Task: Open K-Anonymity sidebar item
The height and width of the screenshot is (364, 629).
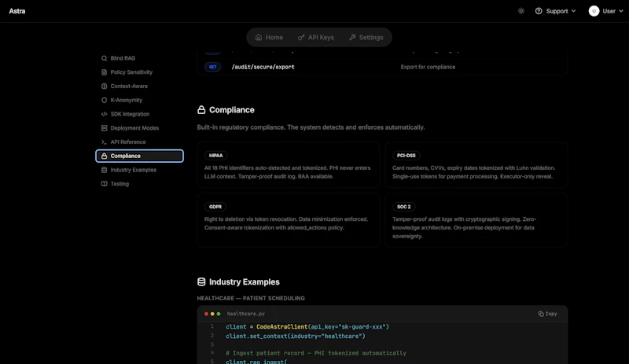Action: [139, 101]
